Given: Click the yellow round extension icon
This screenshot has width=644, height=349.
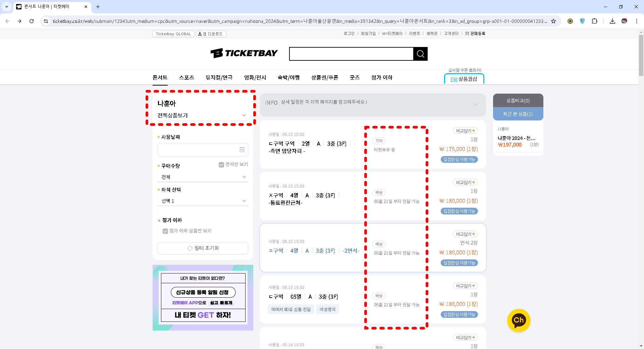Looking at the screenshot, I should pos(570,21).
